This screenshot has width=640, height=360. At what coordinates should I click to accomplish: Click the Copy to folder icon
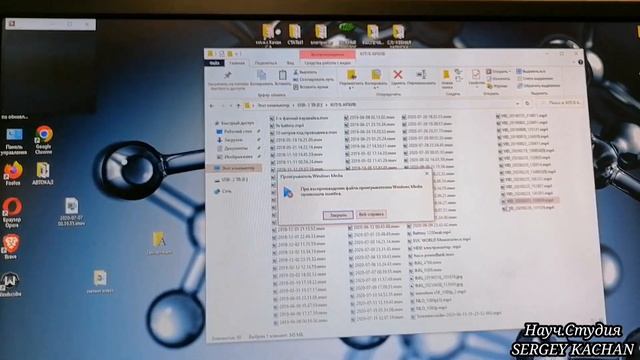(376, 75)
